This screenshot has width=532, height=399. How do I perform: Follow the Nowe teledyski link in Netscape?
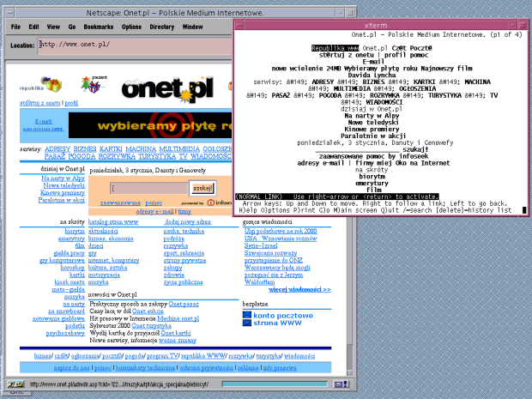[63, 185]
